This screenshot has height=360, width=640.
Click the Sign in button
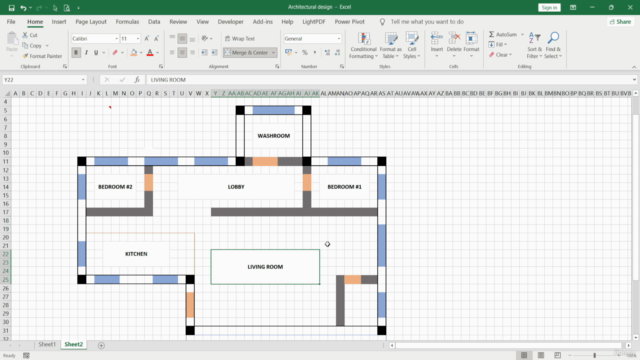coord(549,7)
